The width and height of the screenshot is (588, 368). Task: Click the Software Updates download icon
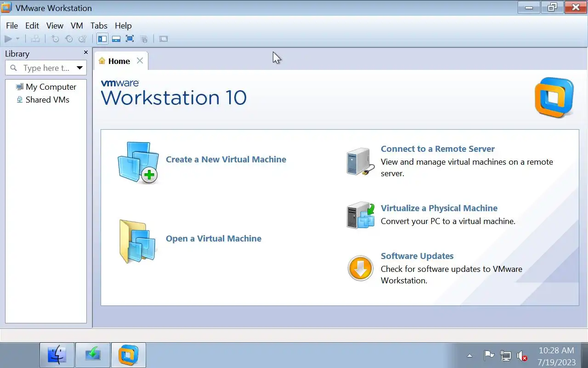tap(361, 269)
